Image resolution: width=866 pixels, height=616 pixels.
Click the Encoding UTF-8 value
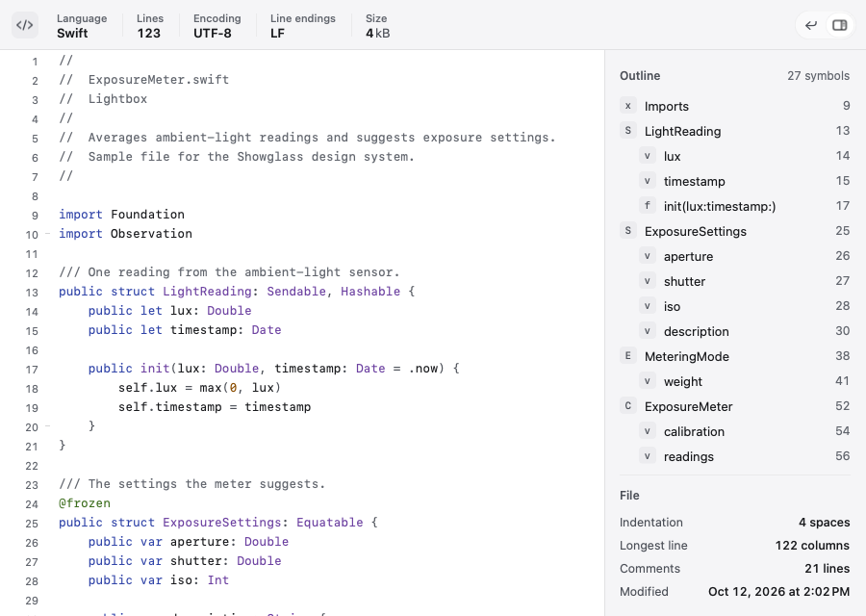coord(212,33)
